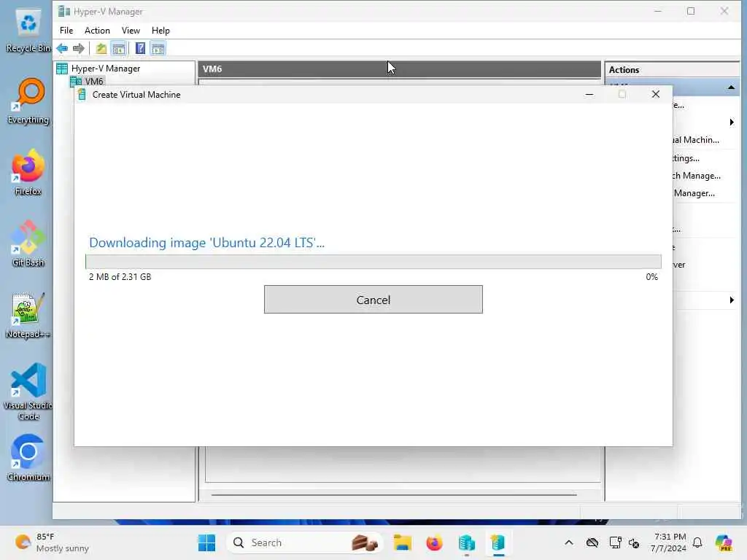Open Firefox from the taskbar
747x560 pixels.
click(434, 542)
